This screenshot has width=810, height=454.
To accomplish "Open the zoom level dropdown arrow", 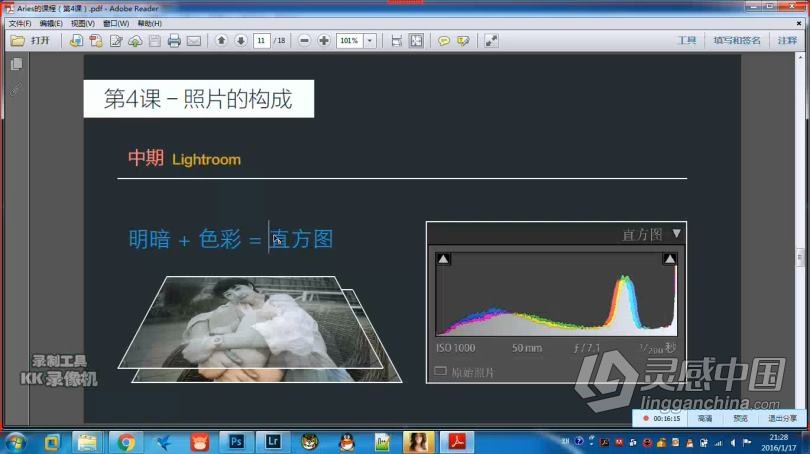I will point(370,40).
